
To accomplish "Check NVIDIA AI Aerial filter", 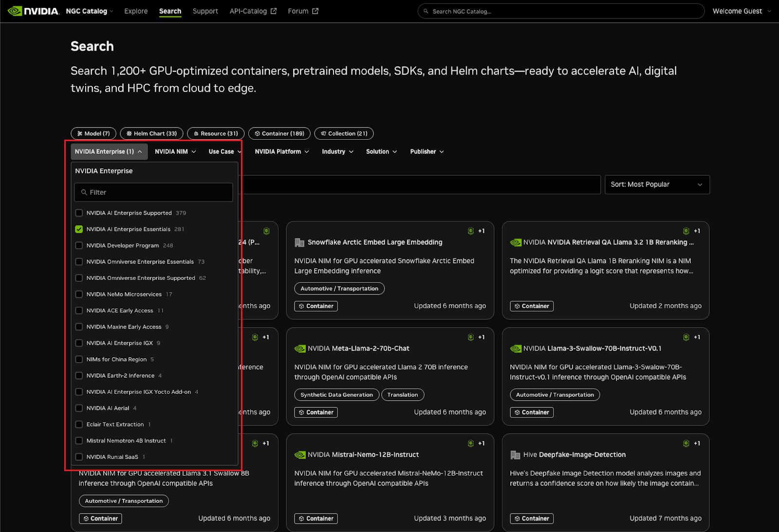I will (x=79, y=408).
